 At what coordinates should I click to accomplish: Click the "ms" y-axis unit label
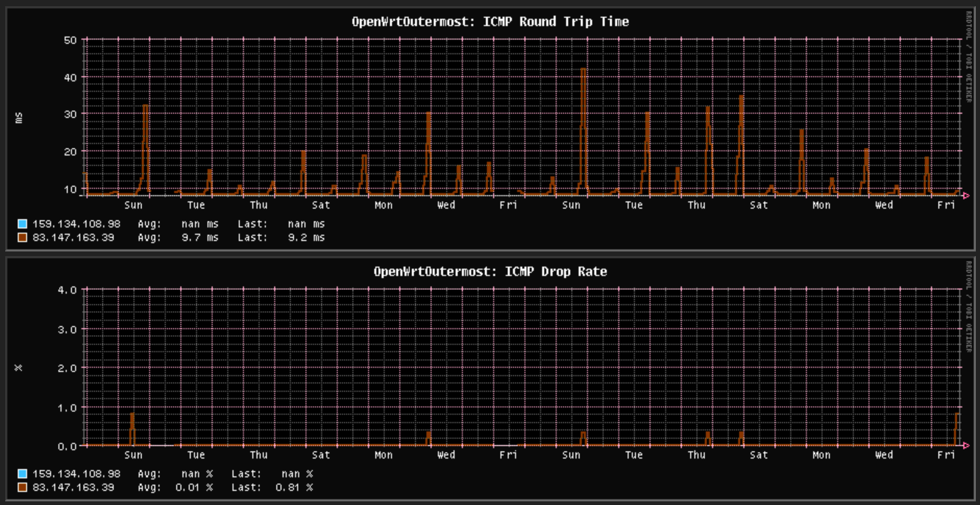[19, 118]
